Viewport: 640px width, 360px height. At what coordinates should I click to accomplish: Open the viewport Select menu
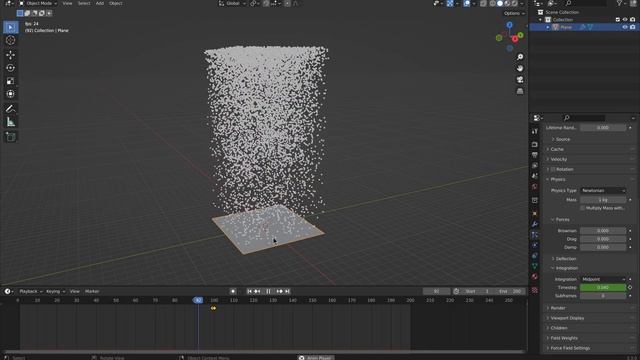(84, 3)
